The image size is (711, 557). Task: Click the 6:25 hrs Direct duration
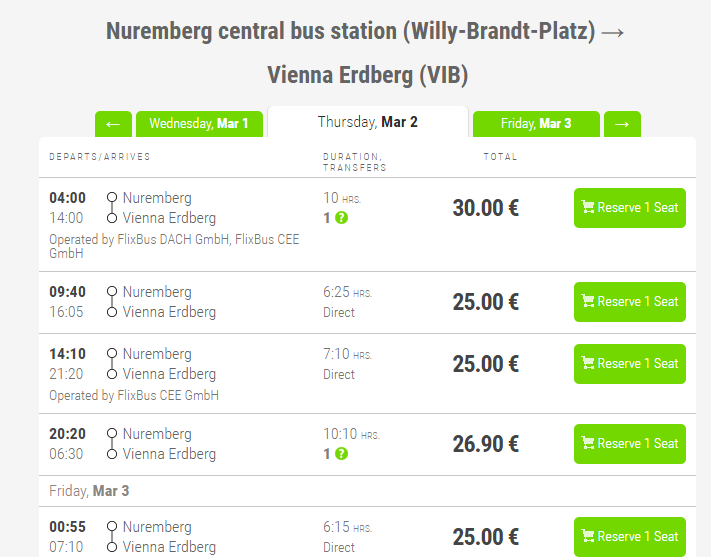click(347, 302)
